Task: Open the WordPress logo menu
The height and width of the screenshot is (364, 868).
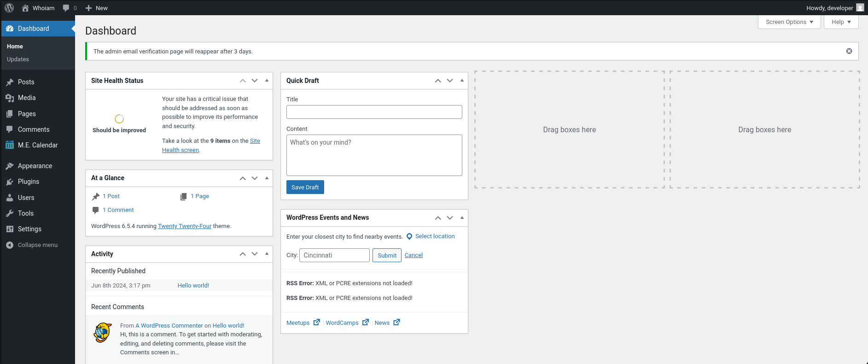Action: [x=9, y=8]
